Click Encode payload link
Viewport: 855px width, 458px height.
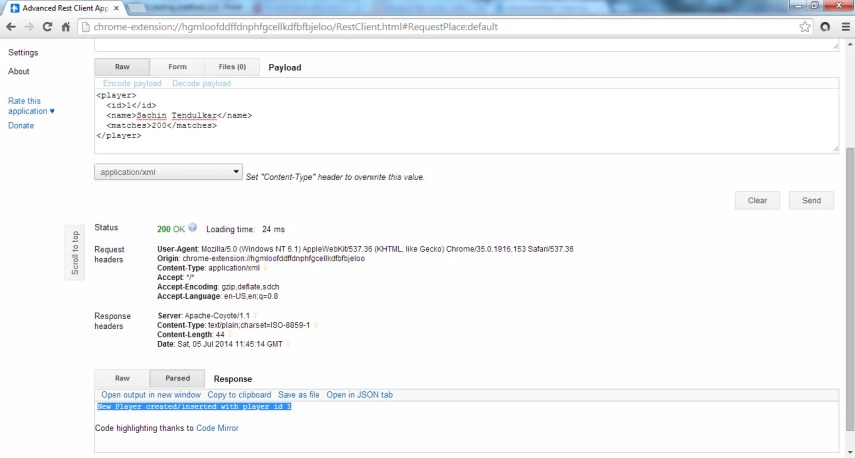[133, 83]
